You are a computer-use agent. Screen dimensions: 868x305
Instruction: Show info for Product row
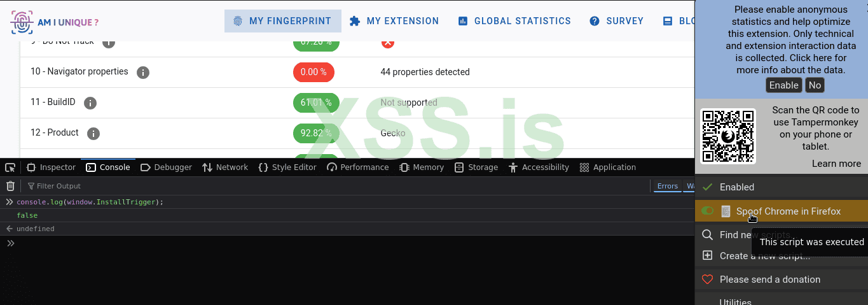click(93, 134)
